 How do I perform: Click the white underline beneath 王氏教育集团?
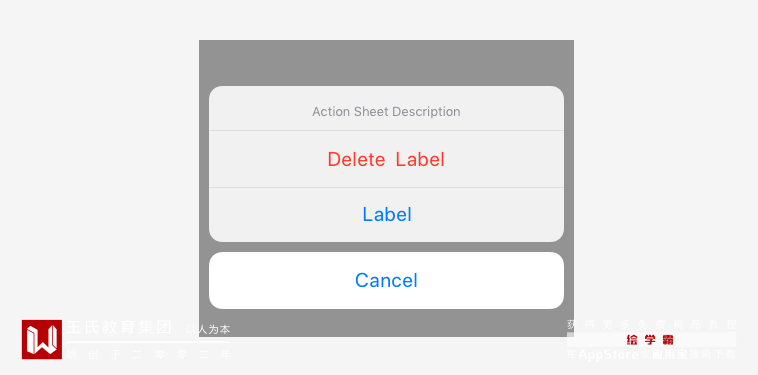pyautogui.click(x=149, y=342)
